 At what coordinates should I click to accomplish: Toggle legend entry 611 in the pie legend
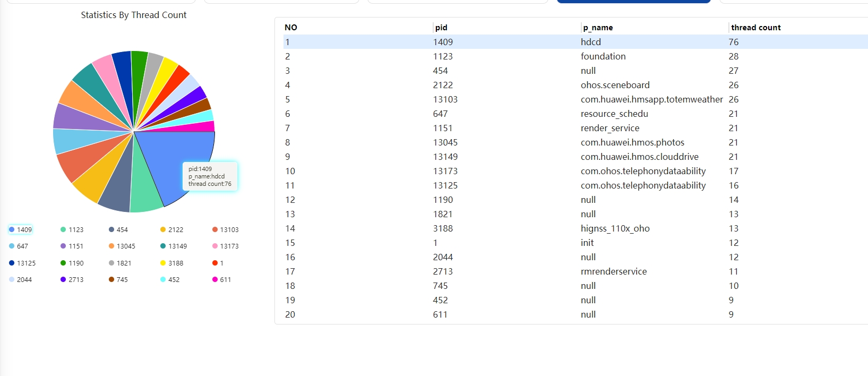[x=221, y=279]
